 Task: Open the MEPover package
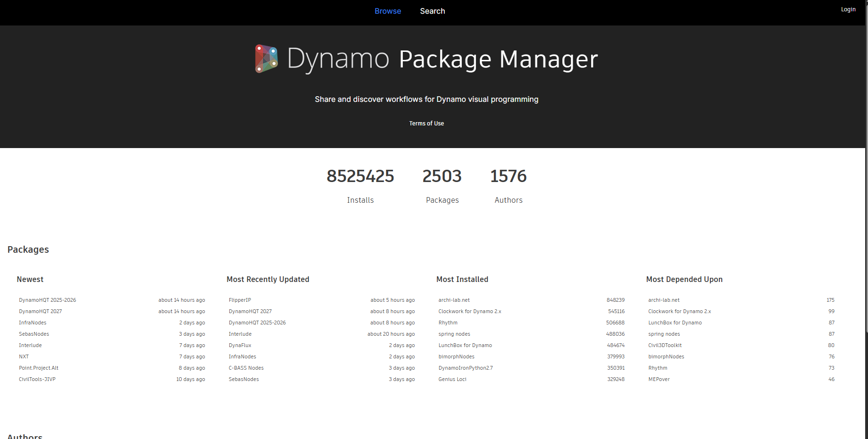click(x=659, y=379)
